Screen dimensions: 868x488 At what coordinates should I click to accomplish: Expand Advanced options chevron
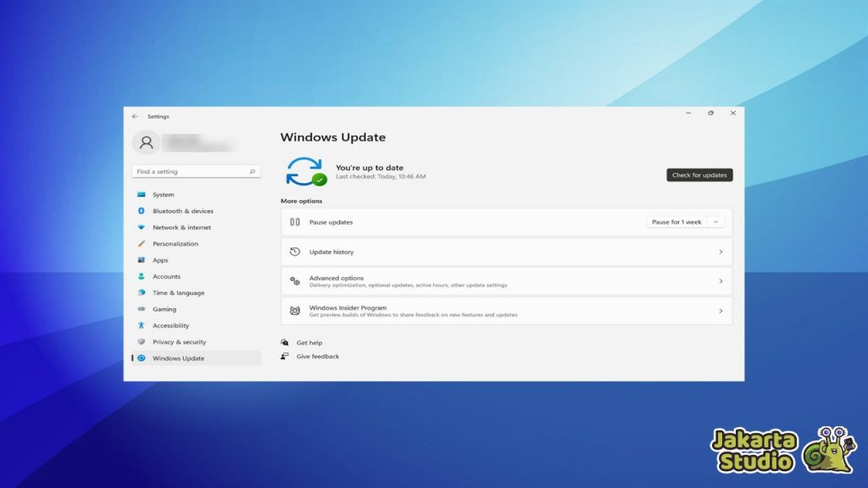(x=721, y=281)
